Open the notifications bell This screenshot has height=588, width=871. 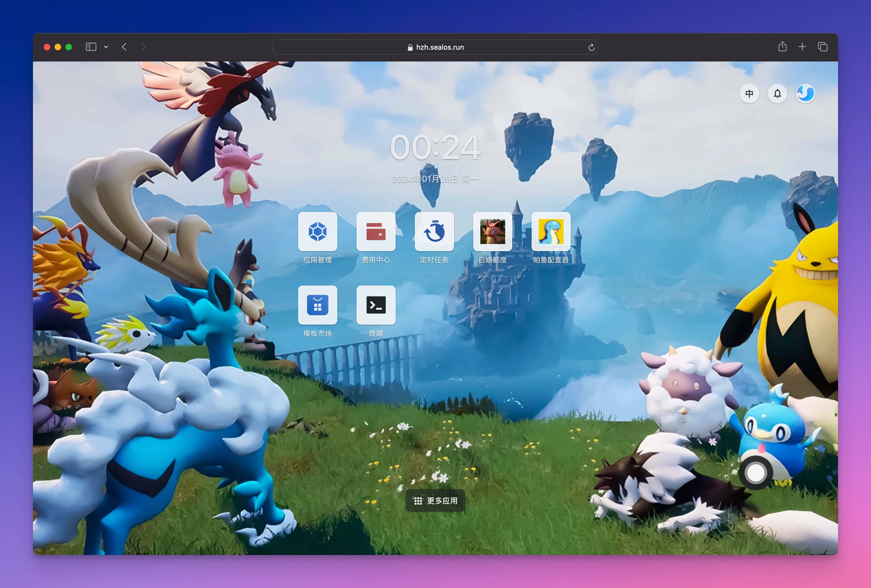point(777,93)
